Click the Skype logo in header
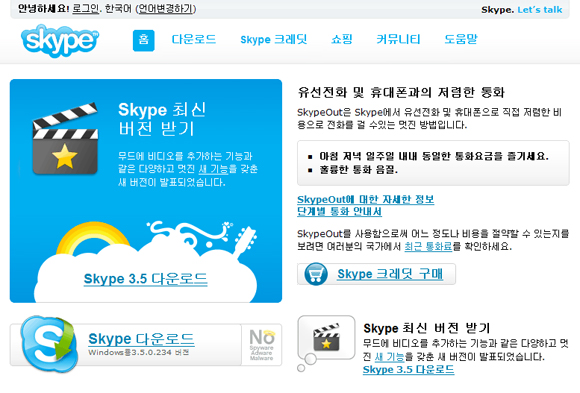 coord(60,40)
